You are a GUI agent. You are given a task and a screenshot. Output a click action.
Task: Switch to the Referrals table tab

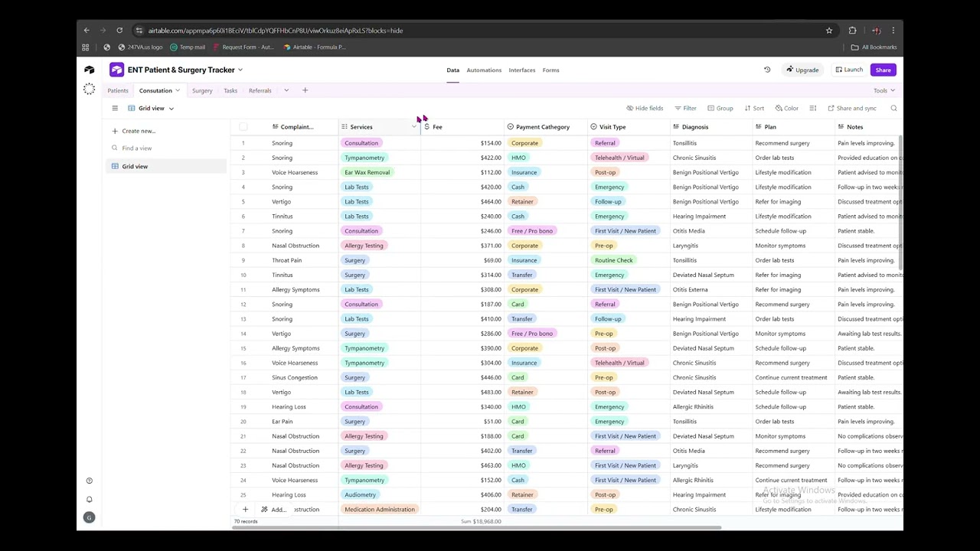click(x=260, y=90)
